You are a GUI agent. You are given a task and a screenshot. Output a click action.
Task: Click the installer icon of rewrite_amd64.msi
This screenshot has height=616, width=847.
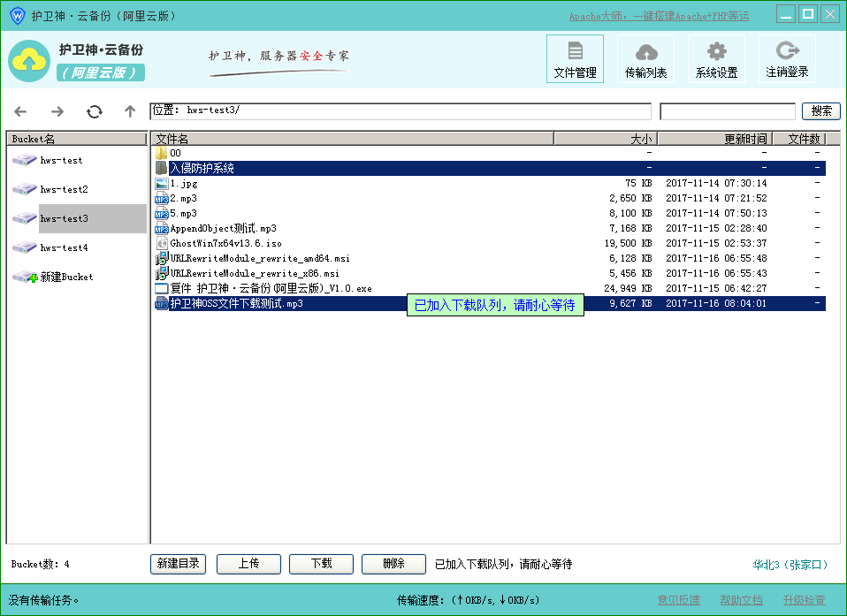pos(161,259)
